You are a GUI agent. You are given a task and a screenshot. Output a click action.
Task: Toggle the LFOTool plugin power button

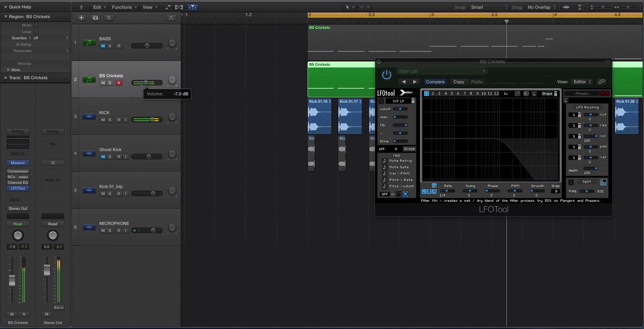[x=386, y=75]
